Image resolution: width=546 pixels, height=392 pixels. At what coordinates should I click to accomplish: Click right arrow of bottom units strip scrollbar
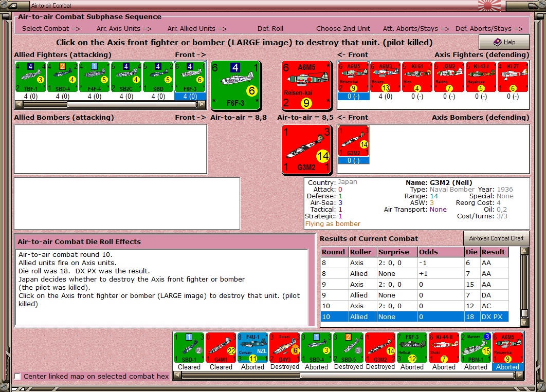(x=520, y=376)
